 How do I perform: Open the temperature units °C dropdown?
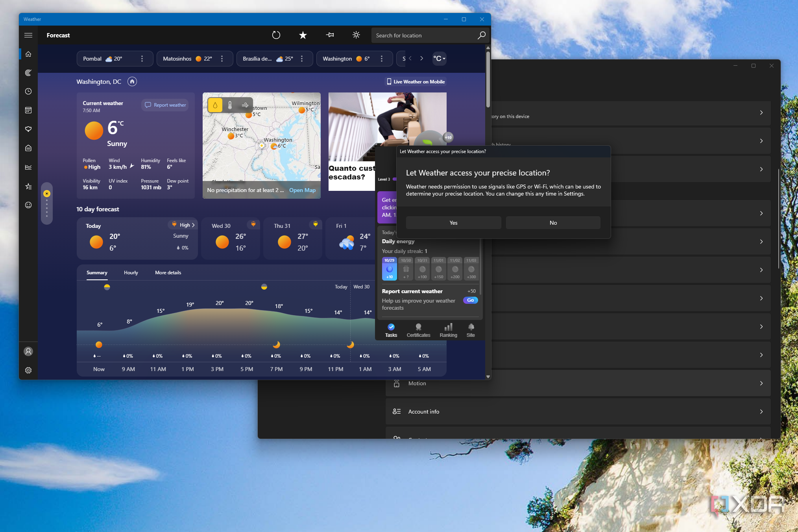[439, 58]
